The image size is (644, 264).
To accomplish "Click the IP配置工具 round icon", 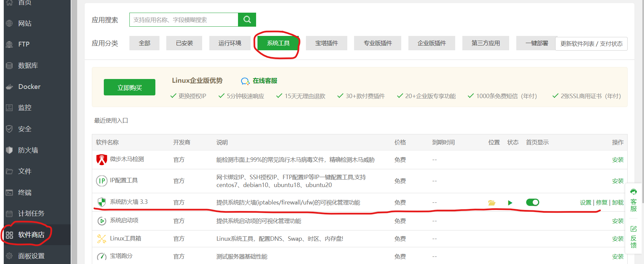I will coord(102,181).
